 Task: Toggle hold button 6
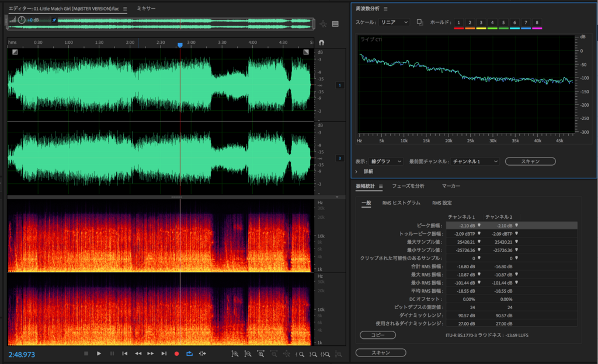[x=514, y=23]
